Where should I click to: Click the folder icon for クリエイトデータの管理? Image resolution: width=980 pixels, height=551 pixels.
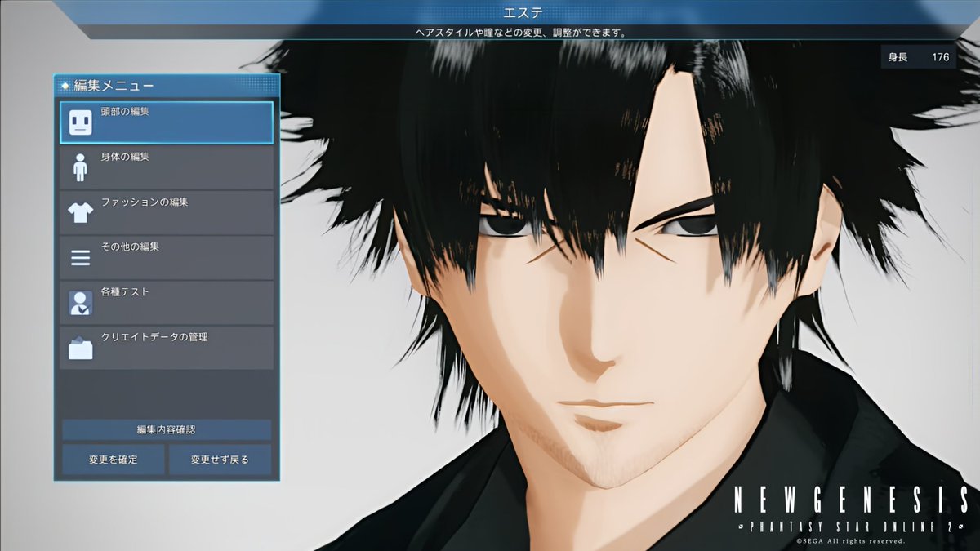click(x=80, y=348)
